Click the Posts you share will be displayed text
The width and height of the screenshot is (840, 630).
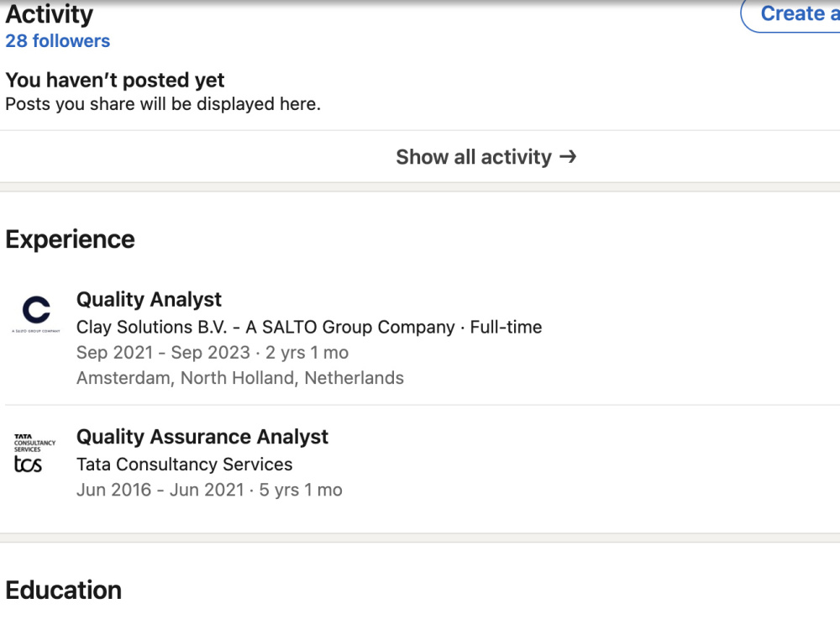[163, 104]
